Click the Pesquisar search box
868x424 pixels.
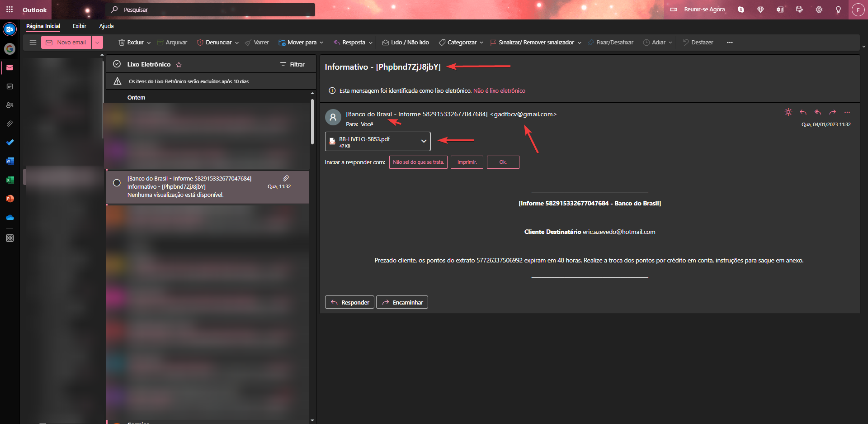211,10
